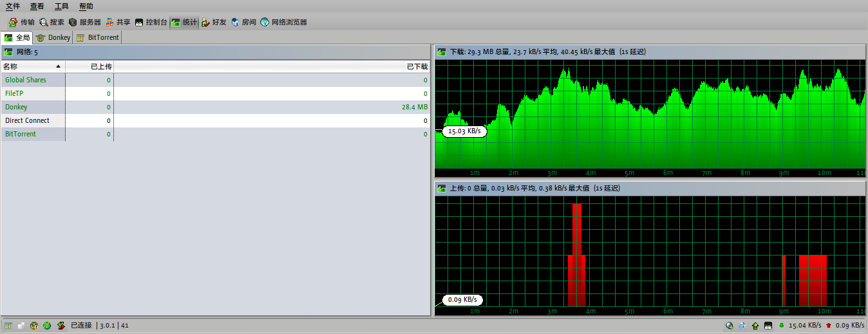Click the green globe network status icon

click(47, 326)
